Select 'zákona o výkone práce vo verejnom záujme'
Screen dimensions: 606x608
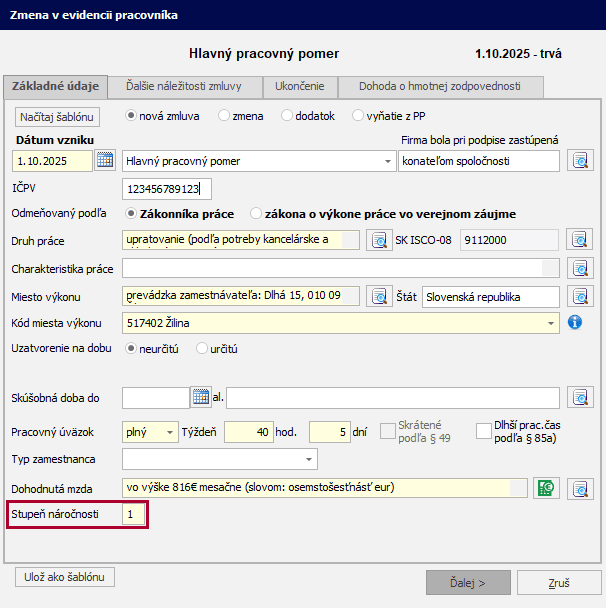[x=257, y=213]
